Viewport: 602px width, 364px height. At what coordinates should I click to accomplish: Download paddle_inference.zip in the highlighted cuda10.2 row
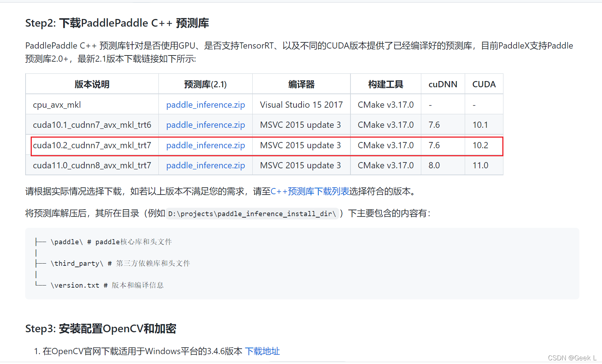pos(205,145)
